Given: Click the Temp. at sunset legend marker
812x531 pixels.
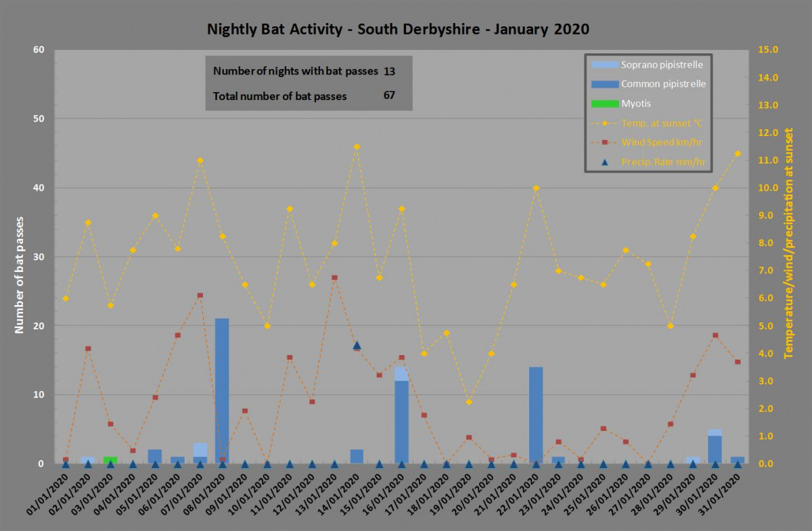Looking at the screenshot, I should pos(605,123).
